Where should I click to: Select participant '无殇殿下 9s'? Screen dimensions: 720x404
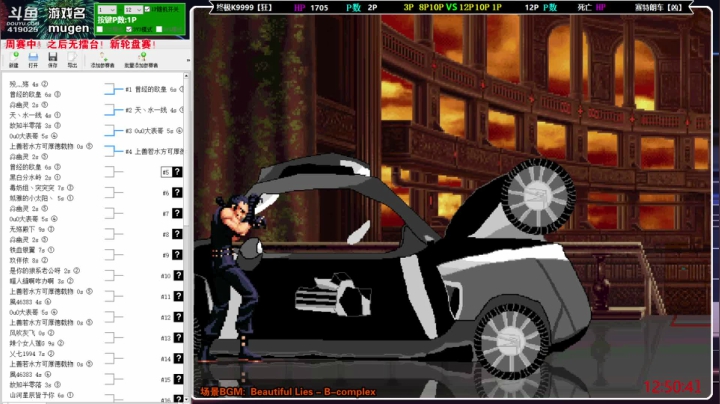(32, 229)
